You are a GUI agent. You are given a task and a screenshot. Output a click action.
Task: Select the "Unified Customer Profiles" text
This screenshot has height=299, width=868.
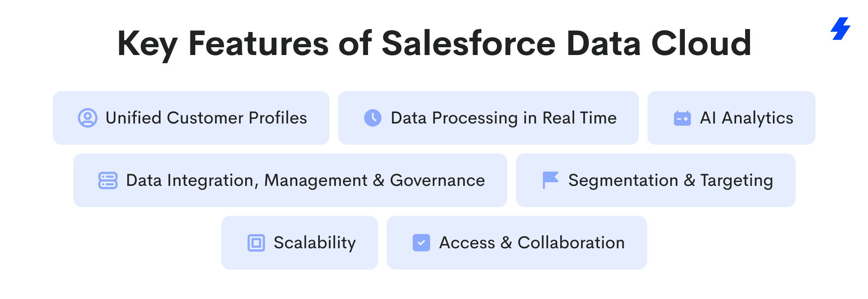click(x=206, y=118)
